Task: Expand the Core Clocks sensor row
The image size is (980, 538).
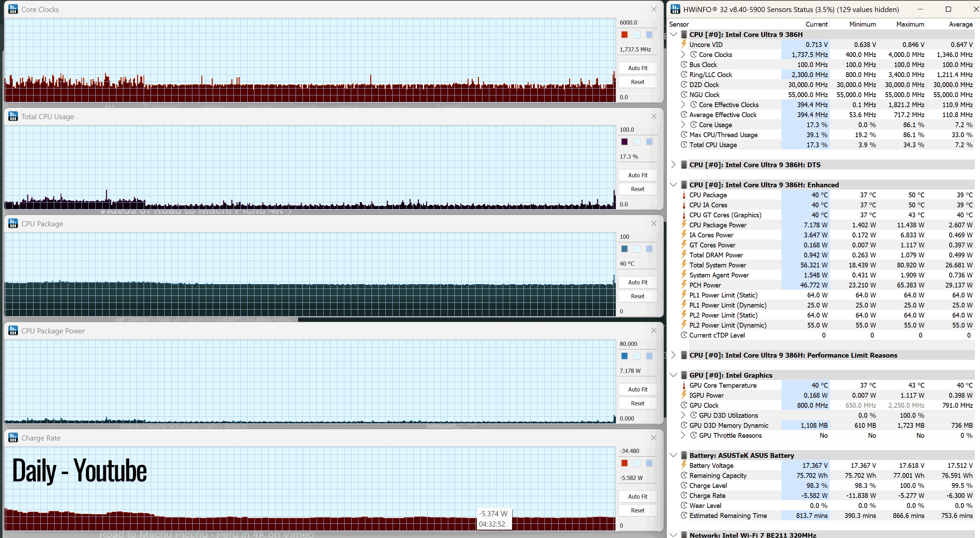Action: point(683,55)
